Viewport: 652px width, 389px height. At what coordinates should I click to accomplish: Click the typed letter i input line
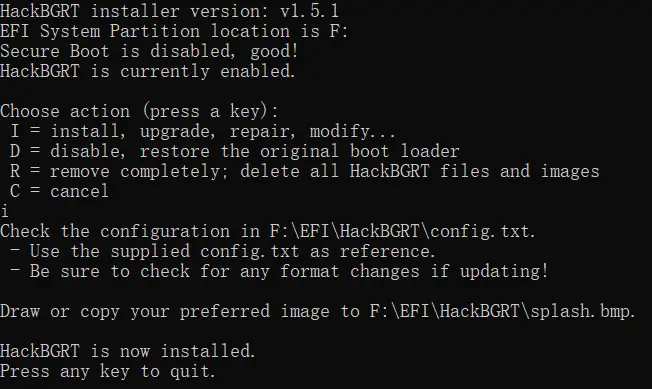click(x=5, y=211)
